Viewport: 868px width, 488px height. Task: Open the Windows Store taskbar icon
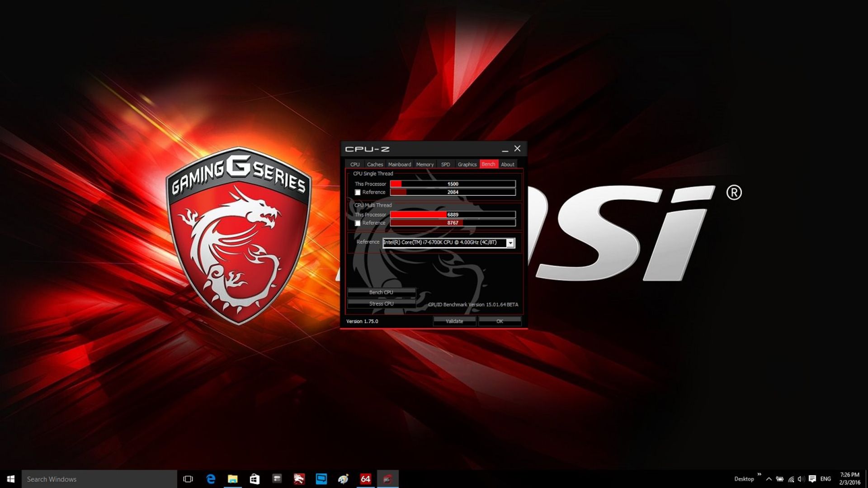click(x=255, y=479)
